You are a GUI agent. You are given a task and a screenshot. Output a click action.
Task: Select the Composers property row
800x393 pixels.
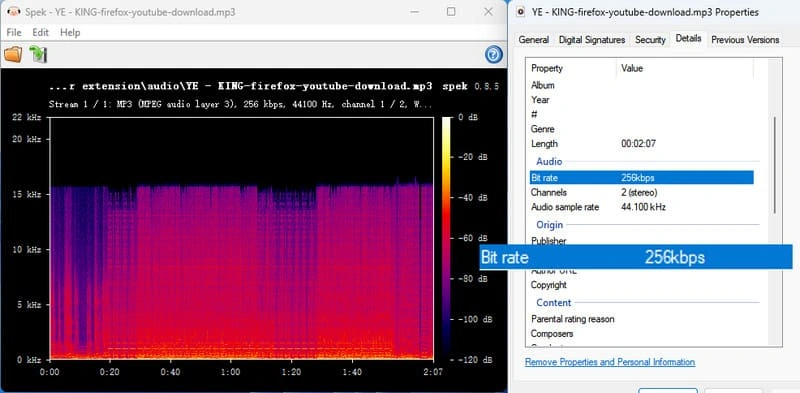coord(641,334)
